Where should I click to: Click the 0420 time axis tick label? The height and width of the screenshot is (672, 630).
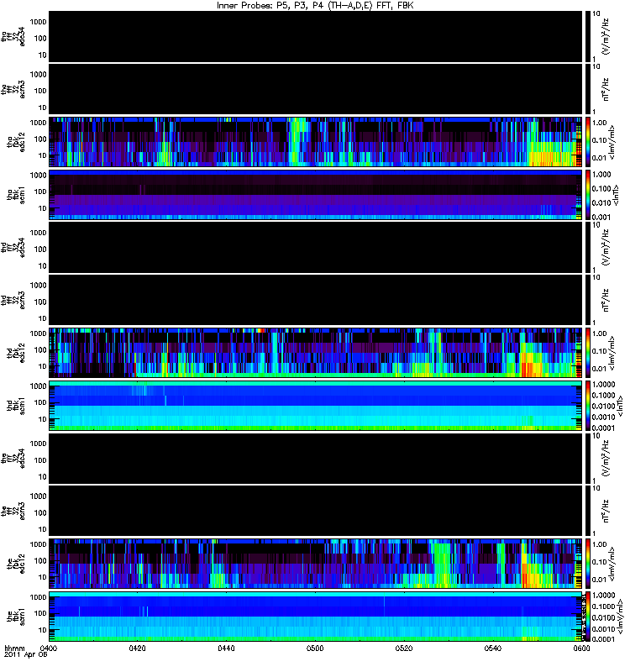(x=137, y=648)
